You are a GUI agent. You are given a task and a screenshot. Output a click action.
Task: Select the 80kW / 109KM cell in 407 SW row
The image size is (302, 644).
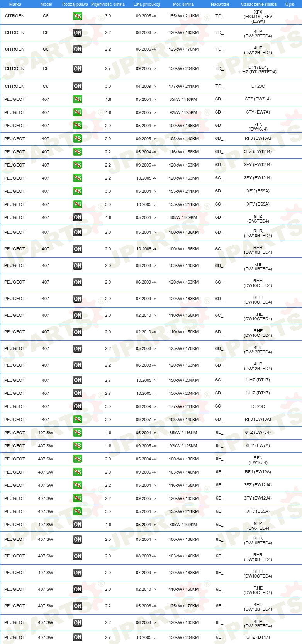pos(183,525)
